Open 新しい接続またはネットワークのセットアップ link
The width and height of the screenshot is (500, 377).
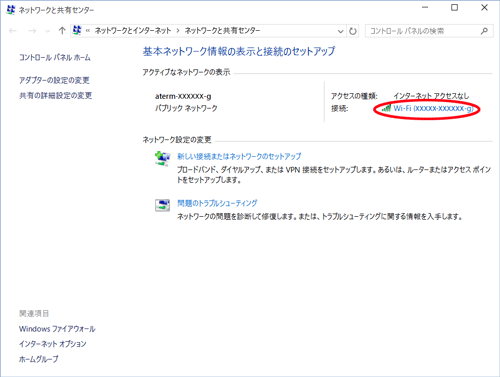239,156
